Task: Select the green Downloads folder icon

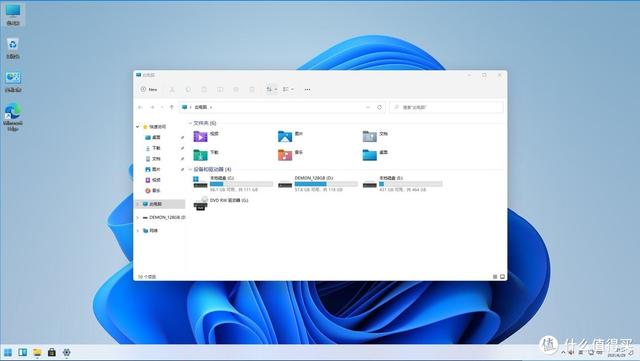Action: 200,155
